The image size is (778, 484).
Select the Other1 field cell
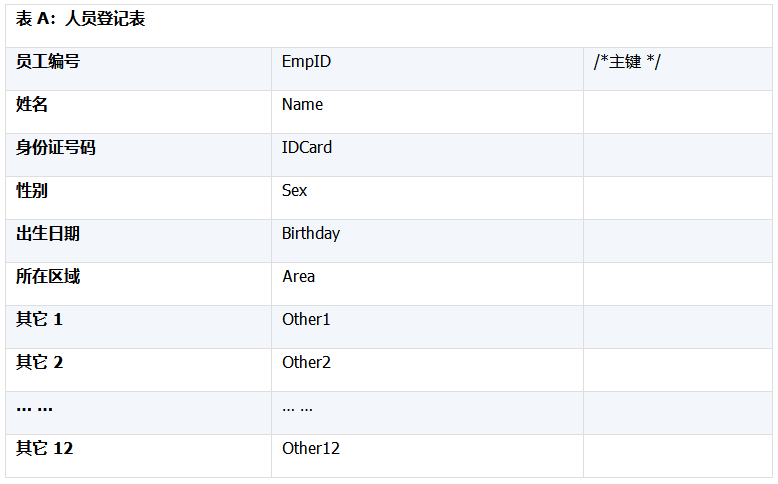306,320
